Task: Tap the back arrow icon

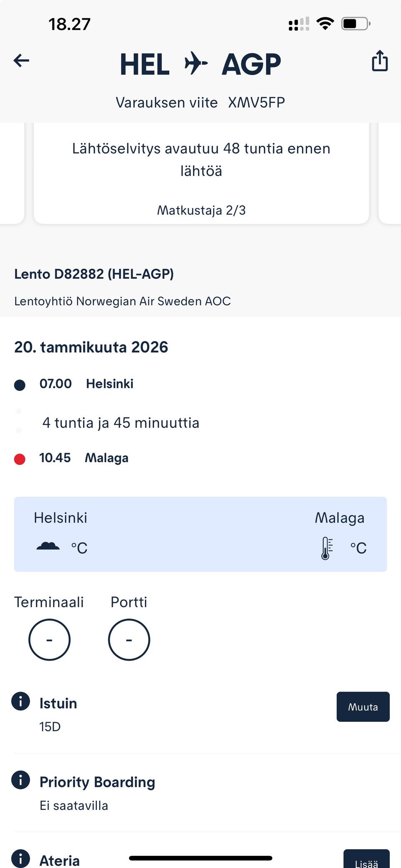Action: (21, 61)
